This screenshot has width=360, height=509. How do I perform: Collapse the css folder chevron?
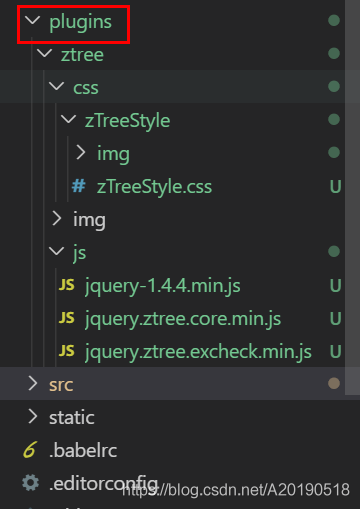pos(57,86)
